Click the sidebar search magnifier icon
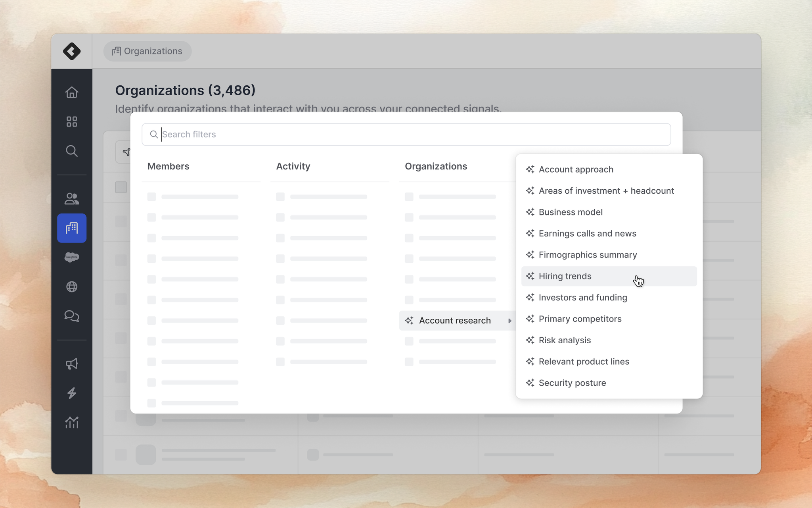The width and height of the screenshot is (812, 508). coord(72,151)
